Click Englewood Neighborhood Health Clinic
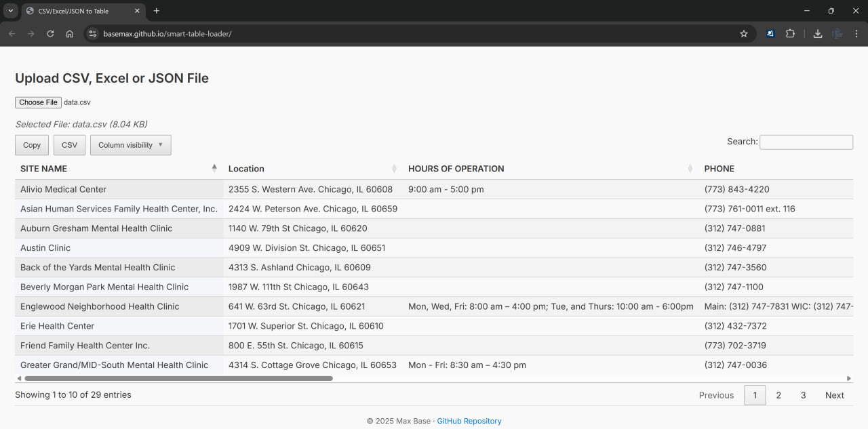Image resolution: width=868 pixels, height=429 pixels. [100, 306]
